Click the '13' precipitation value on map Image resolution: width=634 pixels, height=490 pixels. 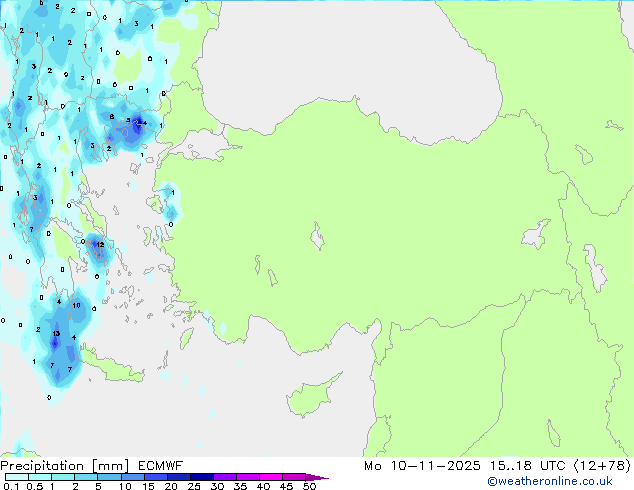coord(56,334)
